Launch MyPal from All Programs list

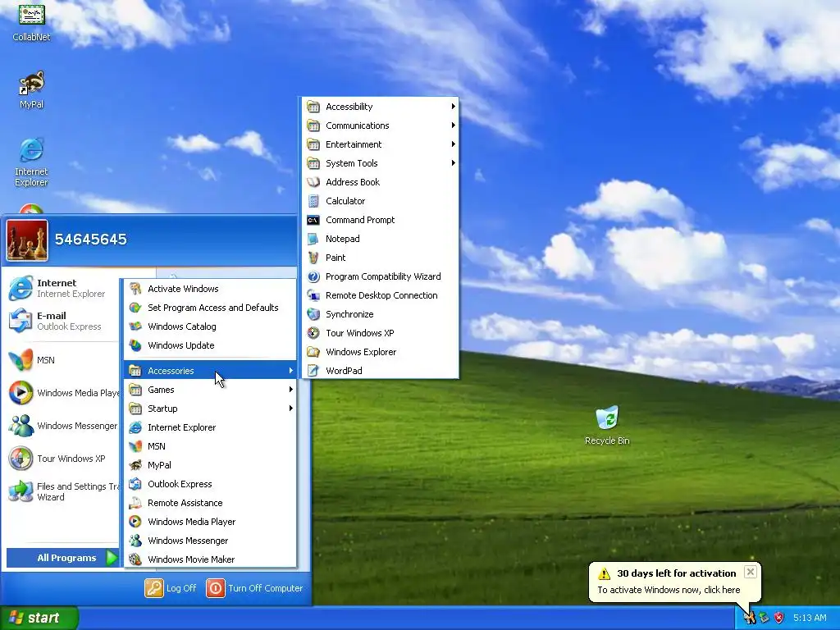210,465
